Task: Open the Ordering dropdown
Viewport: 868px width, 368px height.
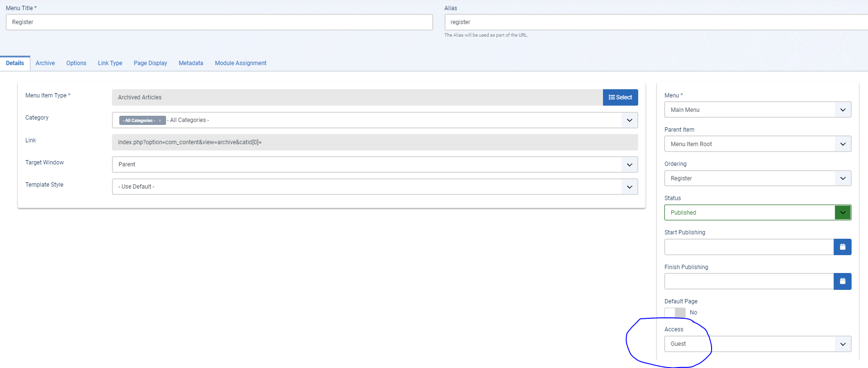Action: [757, 178]
